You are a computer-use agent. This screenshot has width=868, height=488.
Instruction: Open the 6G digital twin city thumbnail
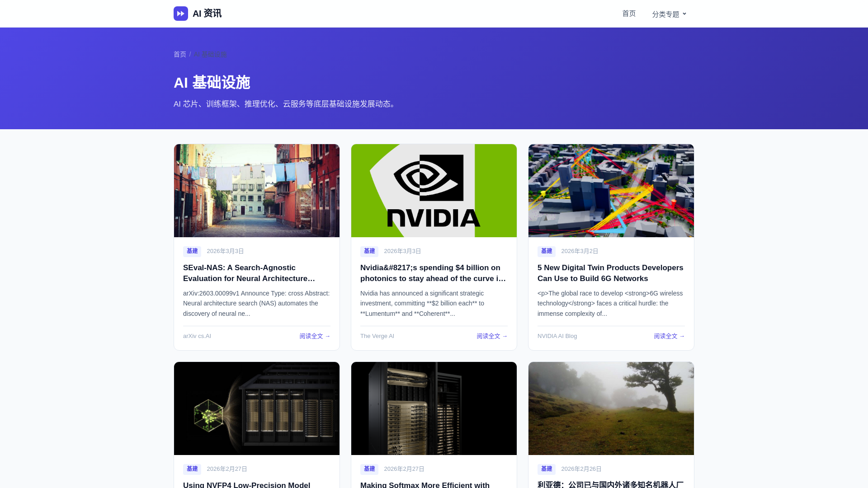pos(611,191)
